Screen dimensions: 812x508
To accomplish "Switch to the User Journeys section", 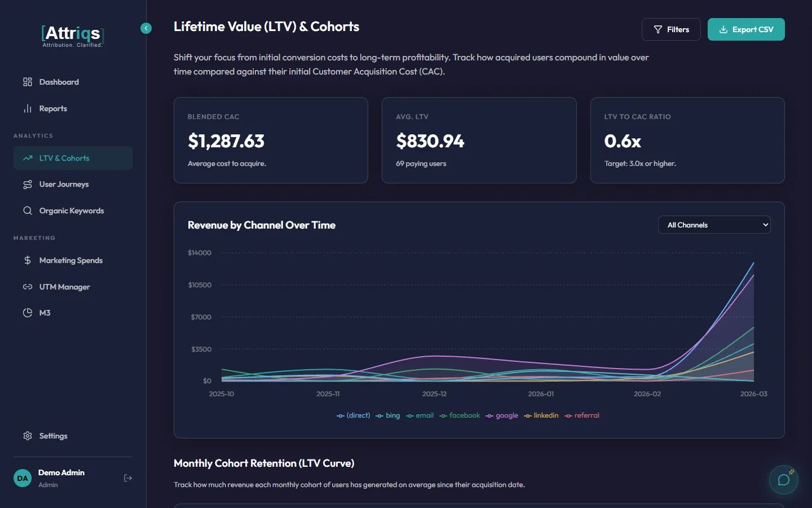I will pos(64,184).
